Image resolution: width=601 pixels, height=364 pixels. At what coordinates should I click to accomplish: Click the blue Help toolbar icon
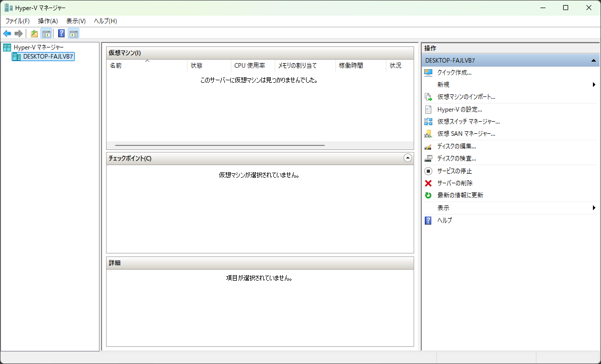click(x=61, y=34)
